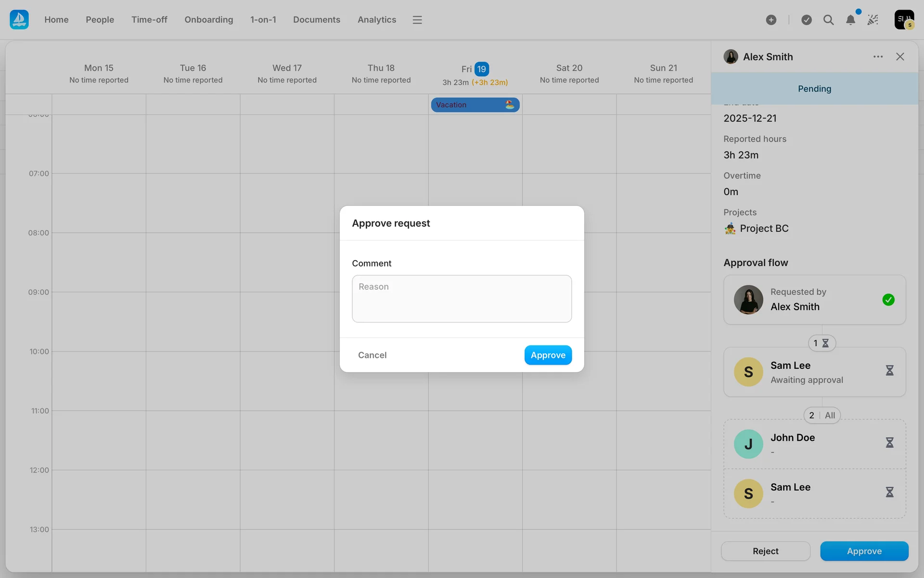Open the hamburger more-menu icon
This screenshot has width=924, height=578.
pyautogui.click(x=417, y=20)
